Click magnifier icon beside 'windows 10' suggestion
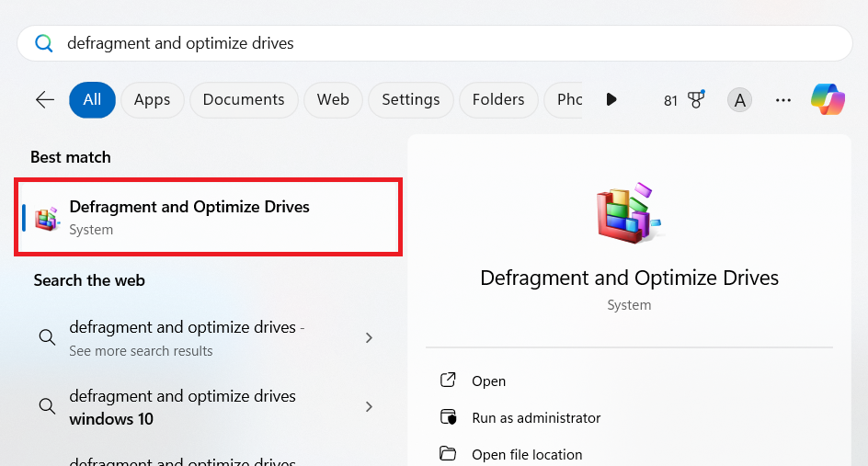868x466 pixels. pos(47,406)
